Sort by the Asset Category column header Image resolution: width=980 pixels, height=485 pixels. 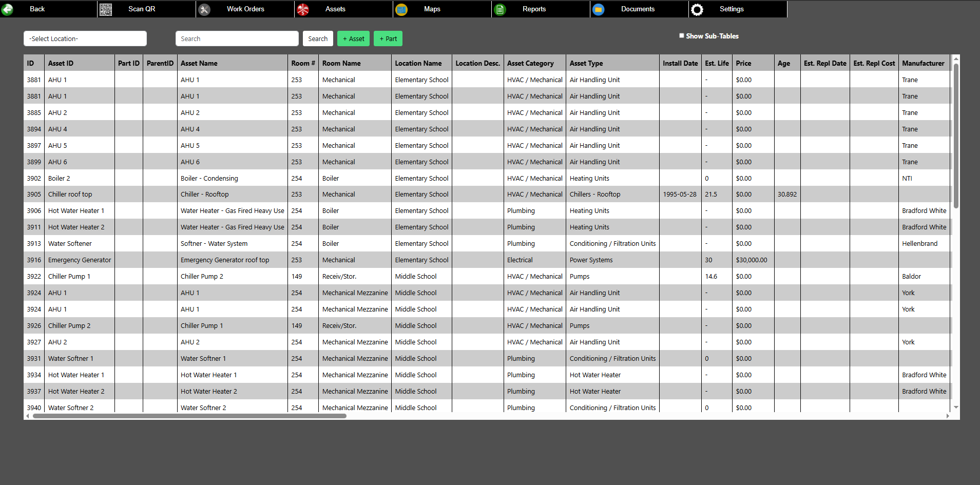click(530, 63)
